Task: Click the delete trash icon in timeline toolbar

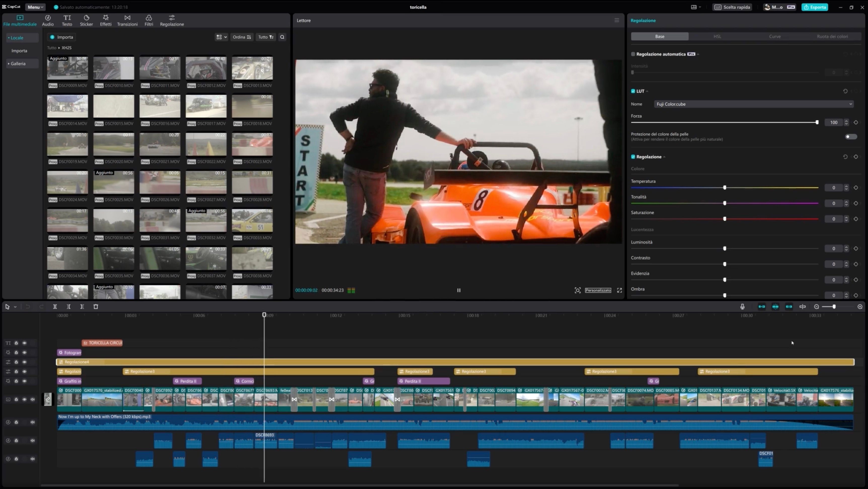Action: (x=96, y=306)
